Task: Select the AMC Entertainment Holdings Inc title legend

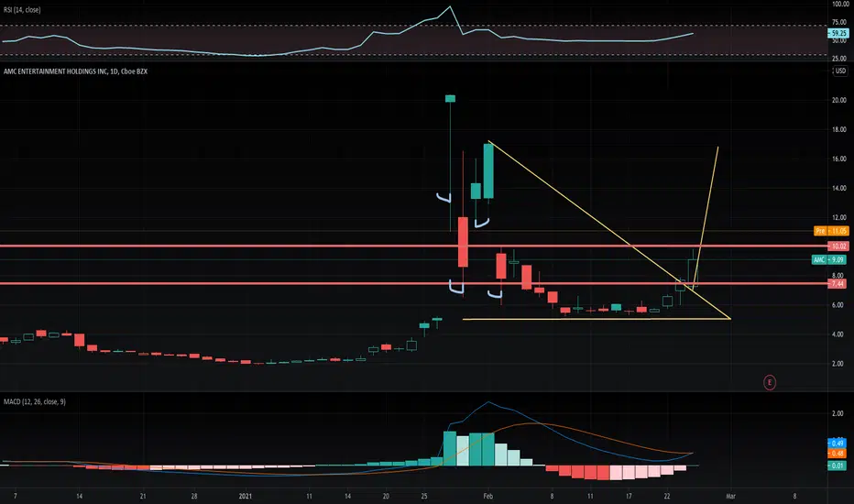Action: (75, 71)
